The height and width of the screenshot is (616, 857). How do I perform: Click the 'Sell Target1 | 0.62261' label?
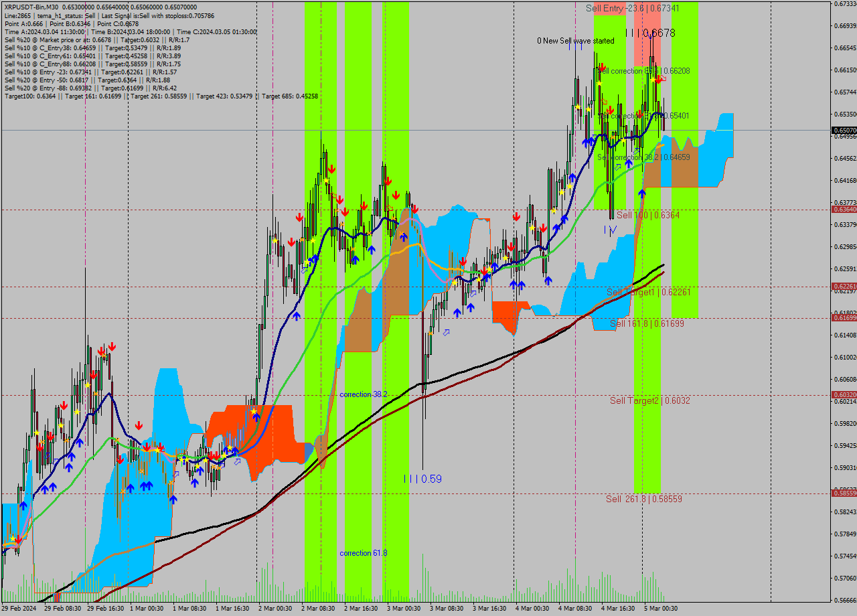pyautogui.click(x=648, y=293)
